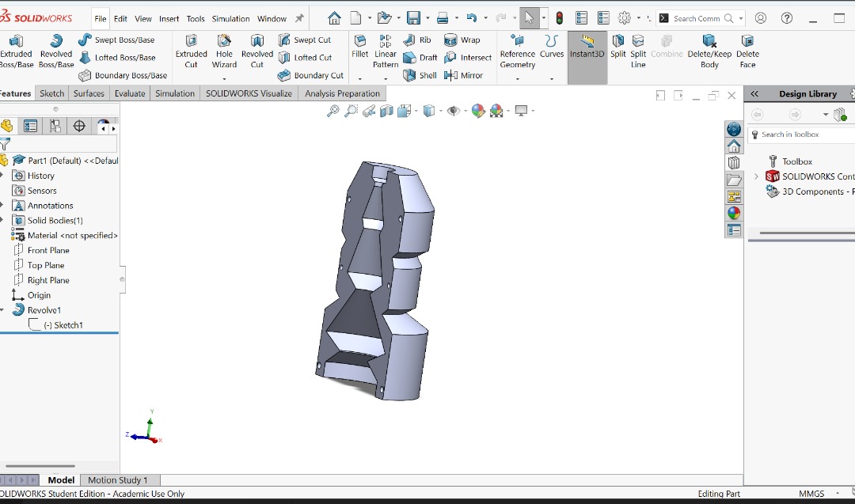The width and height of the screenshot is (855, 504).
Task: Select the Split Line tool
Action: click(x=638, y=51)
